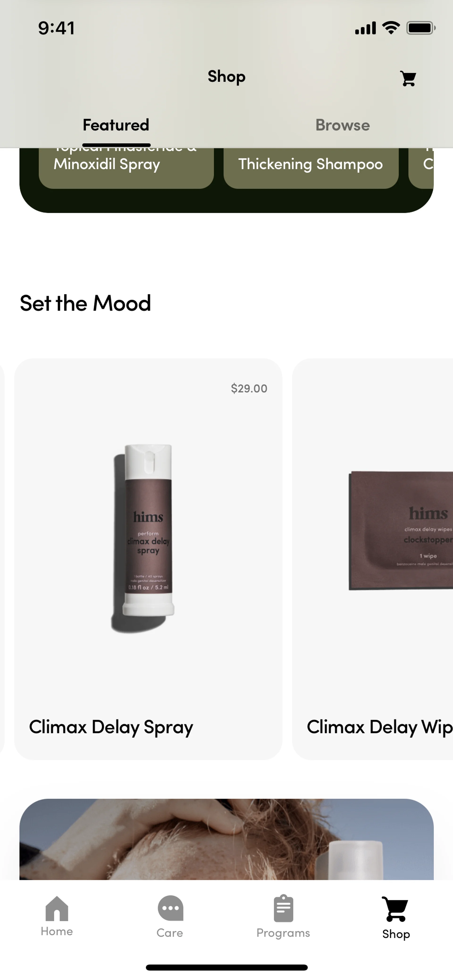Tap the Wi-Fi status icon

pos(391,28)
